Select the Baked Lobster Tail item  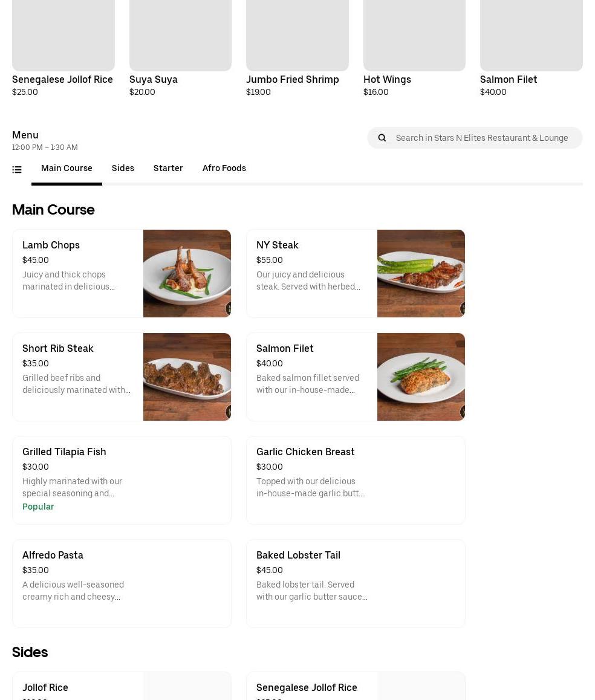tap(356, 583)
